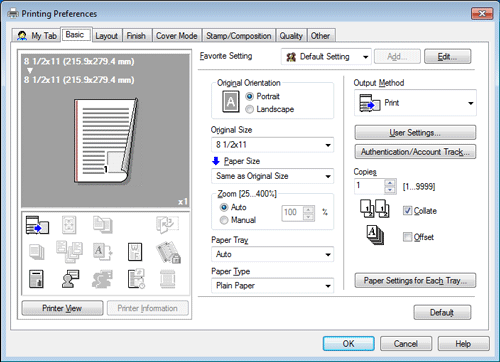Click the grayed Printer Information button
This screenshot has width=500, height=362.
click(x=148, y=308)
